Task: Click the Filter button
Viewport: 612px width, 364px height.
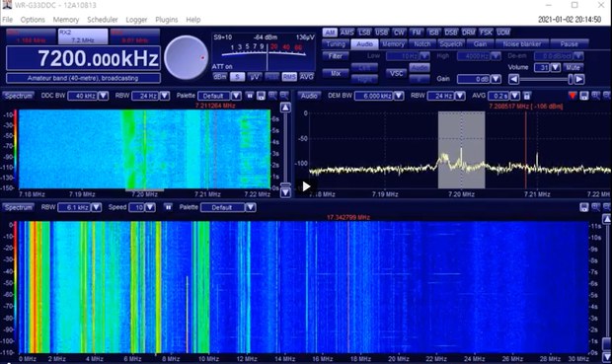Action: (336, 56)
